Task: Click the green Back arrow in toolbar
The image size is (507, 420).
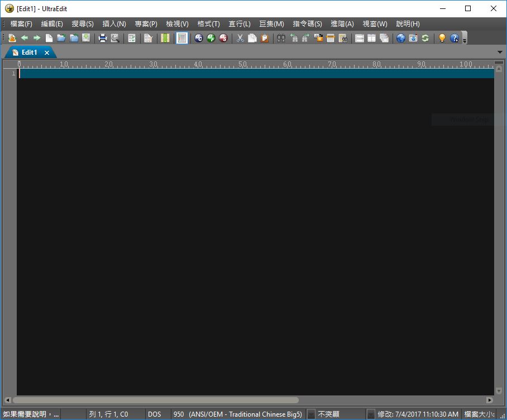Action: click(x=25, y=38)
